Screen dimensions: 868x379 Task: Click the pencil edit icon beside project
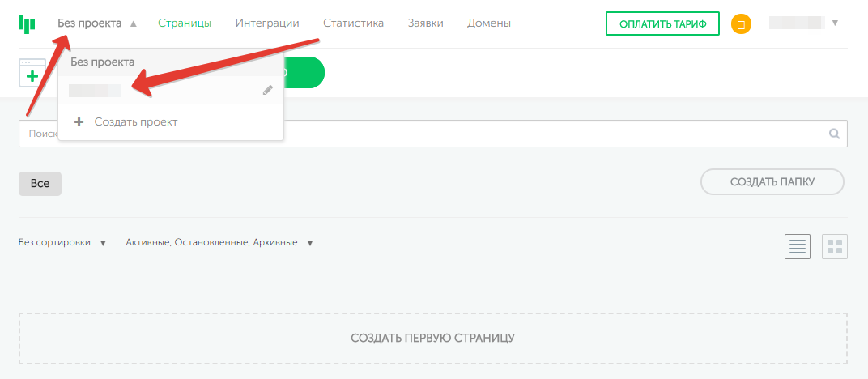[268, 91]
